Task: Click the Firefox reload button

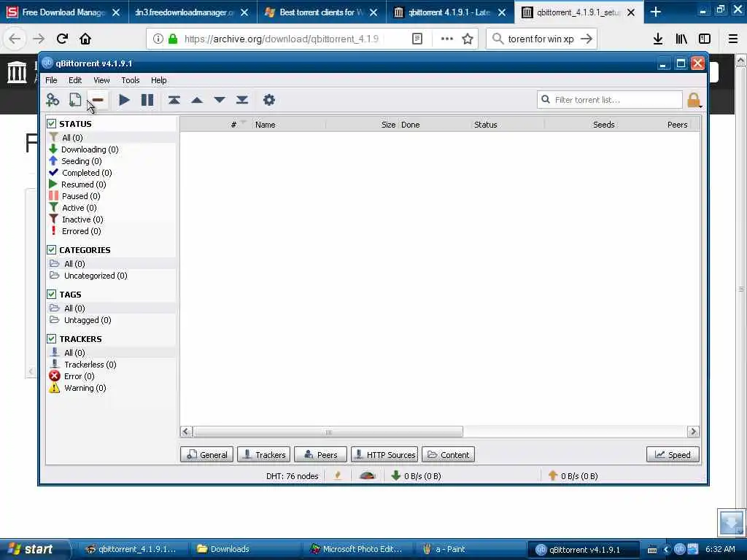Action: 62,39
